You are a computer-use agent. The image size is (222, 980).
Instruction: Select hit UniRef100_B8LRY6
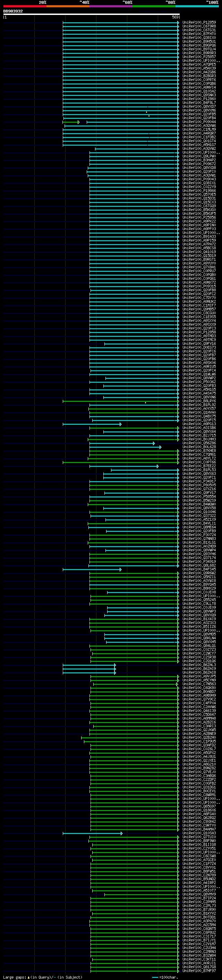[199, 400]
